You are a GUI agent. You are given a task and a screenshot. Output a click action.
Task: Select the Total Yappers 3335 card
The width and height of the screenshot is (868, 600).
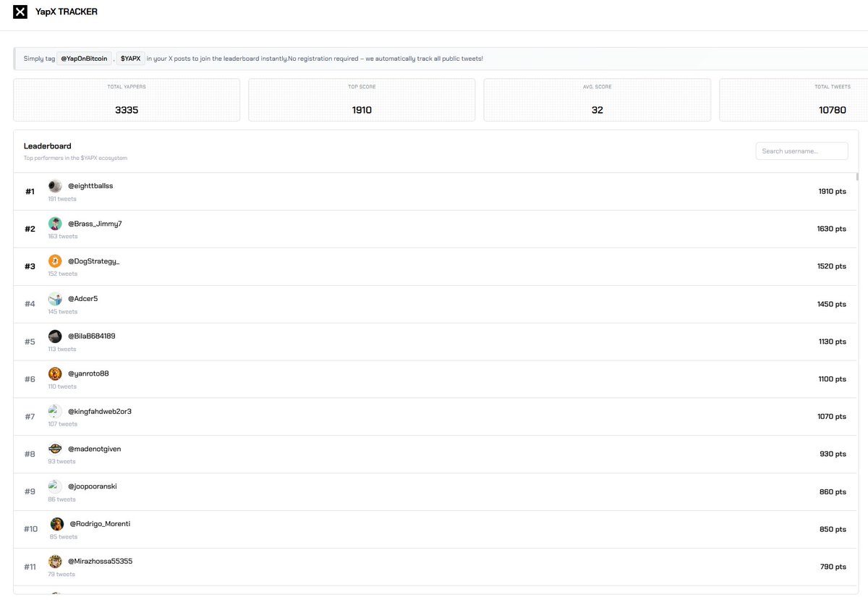127,100
